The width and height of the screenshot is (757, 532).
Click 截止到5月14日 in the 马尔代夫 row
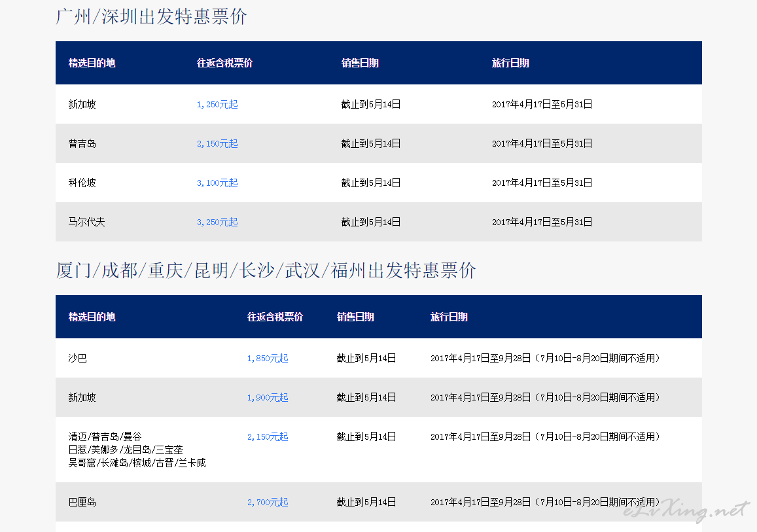click(371, 222)
